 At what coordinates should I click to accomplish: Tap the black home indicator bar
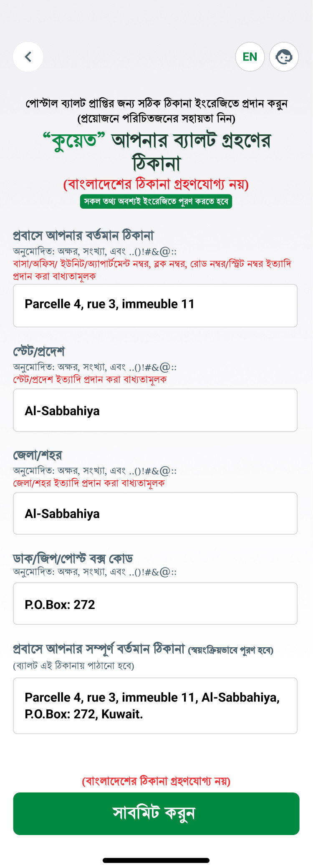pyautogui.click(x=156, y=860)
